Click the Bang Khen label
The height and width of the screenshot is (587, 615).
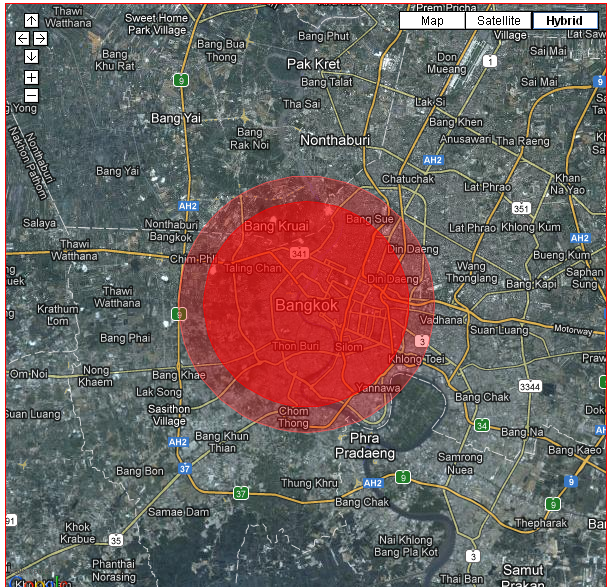456,122
